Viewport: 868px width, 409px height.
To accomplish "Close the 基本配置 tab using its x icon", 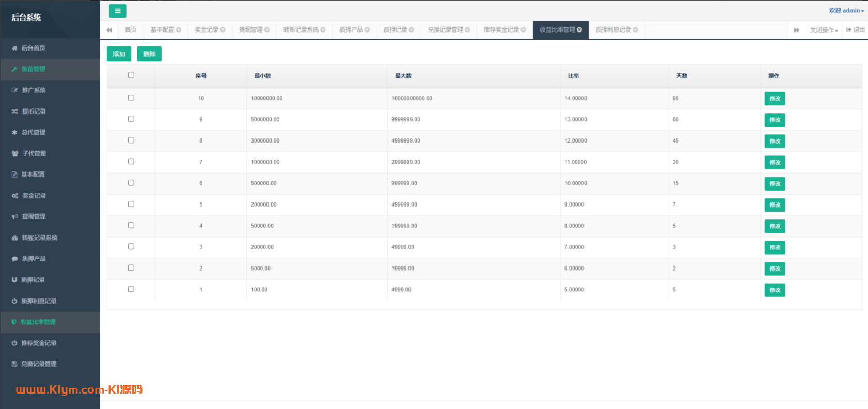I will pyautogui.click(x=179, y=30).
